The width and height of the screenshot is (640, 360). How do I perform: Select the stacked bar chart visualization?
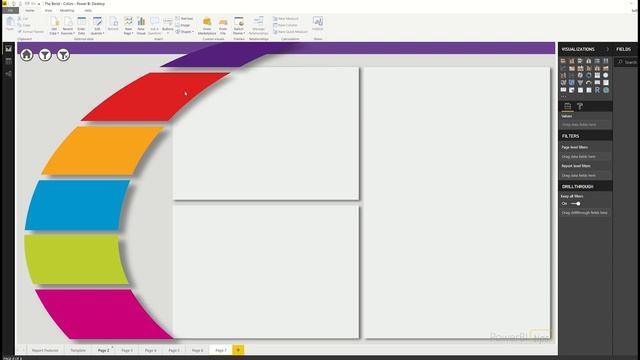coord(563,61)
